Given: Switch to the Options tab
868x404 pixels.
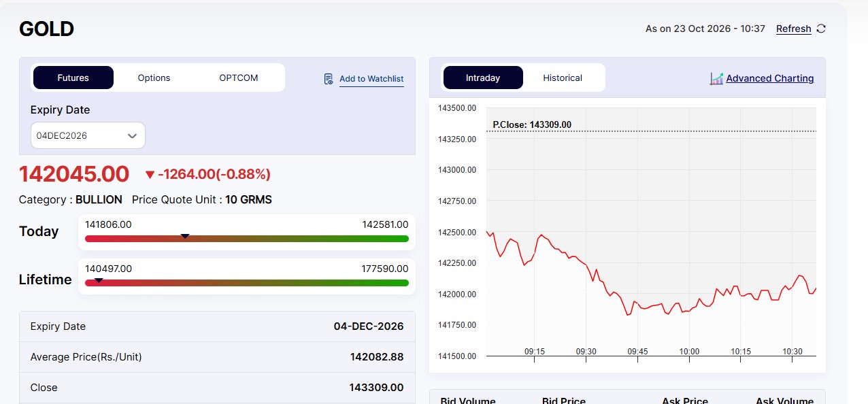Looking at the screenshot, I should 154,78.
